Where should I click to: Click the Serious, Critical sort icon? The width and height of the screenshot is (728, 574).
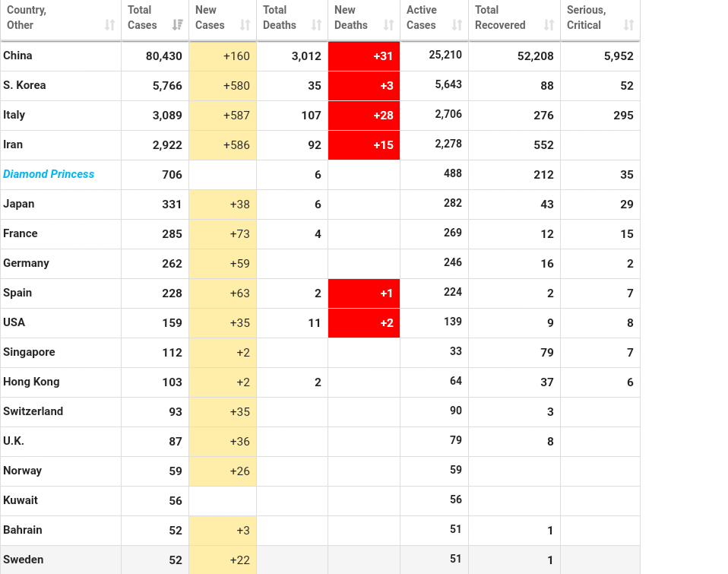(628, 25)
